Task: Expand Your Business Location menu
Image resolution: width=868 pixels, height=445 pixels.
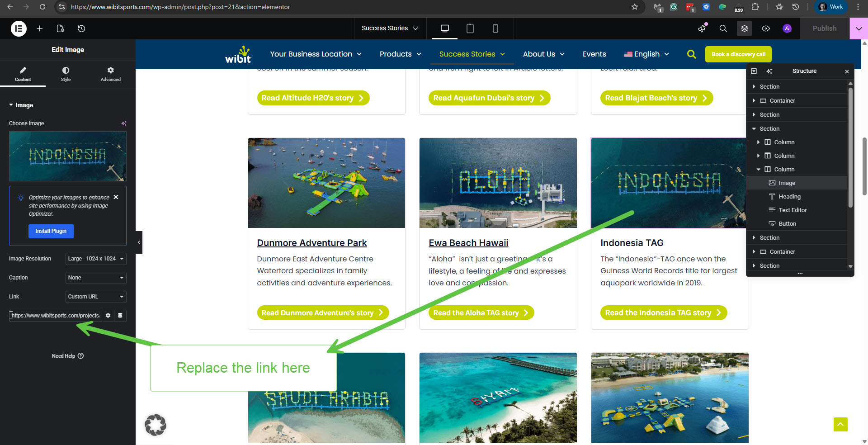Action: point(316,54)
